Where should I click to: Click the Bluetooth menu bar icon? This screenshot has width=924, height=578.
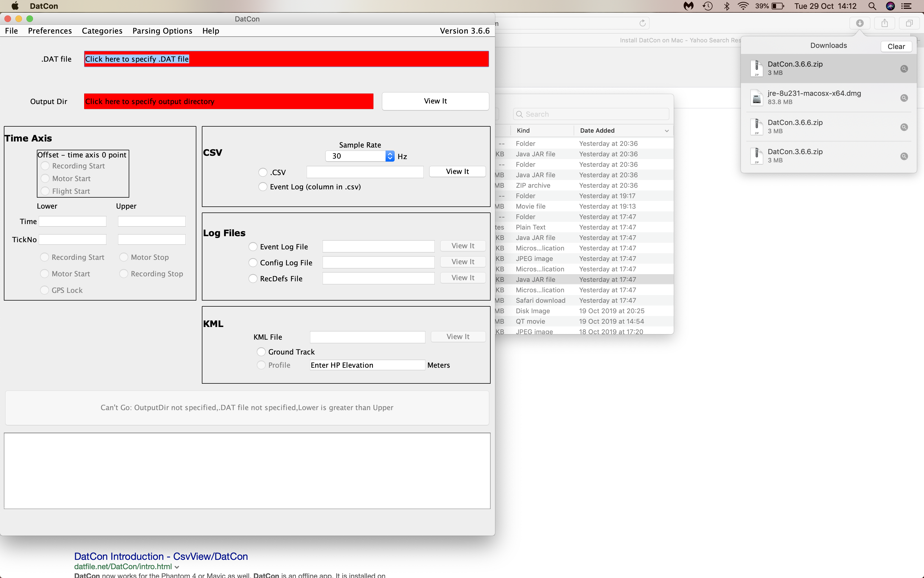point(727,6)
